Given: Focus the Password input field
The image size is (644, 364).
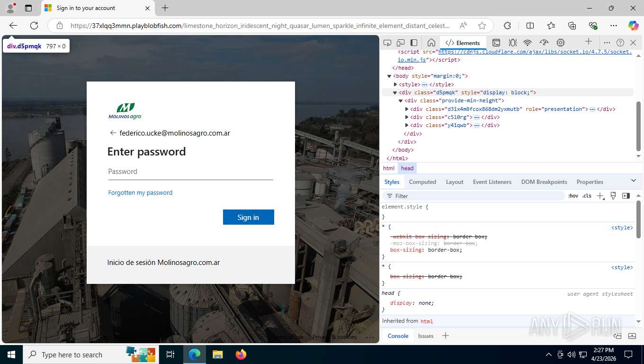Looking at the screenshot, I should coord(191,172).
